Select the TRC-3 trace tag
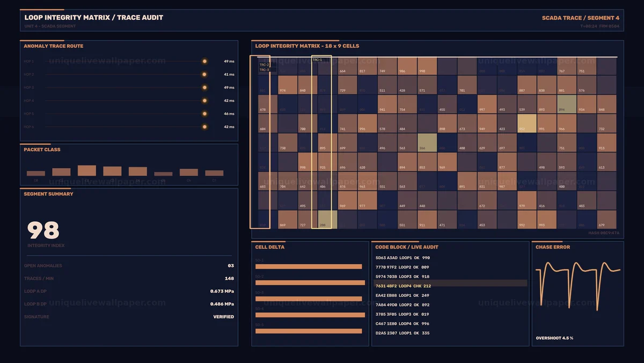The height and width of the screenshot is (363, 644). coord(264,70)
